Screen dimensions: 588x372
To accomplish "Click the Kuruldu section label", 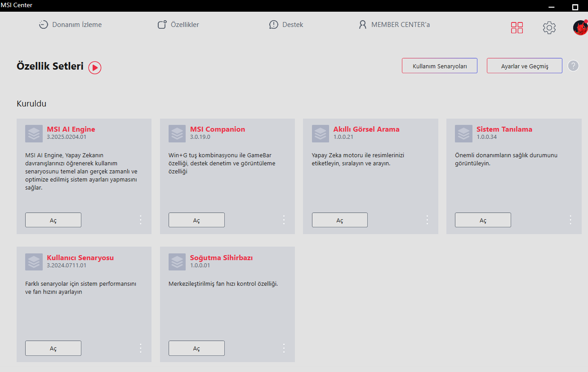I will coord(31,104).
